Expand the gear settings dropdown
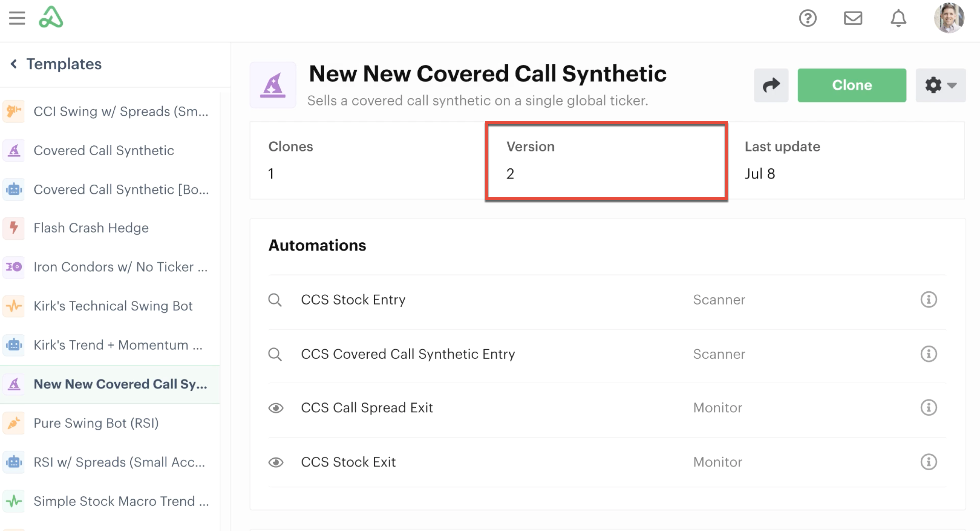The height and width of the screenshot is (531, 980). tap(941, 85)
